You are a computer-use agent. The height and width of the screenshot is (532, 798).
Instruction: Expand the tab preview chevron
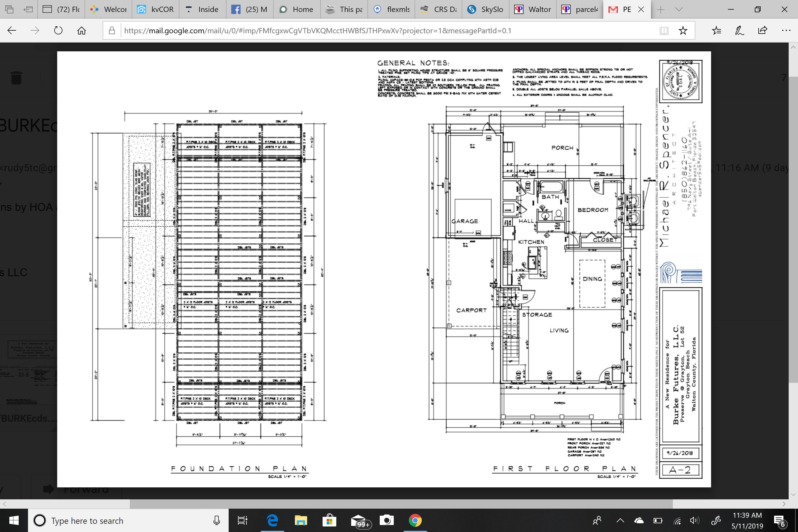click(x=679, y=10)
